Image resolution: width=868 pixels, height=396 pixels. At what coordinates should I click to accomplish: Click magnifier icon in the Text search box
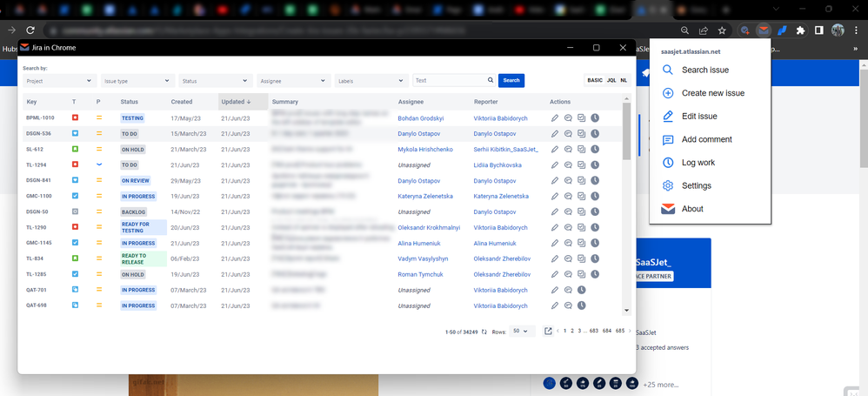[491, 80]
